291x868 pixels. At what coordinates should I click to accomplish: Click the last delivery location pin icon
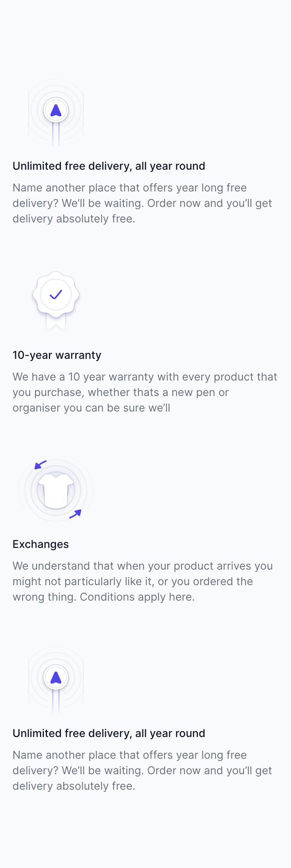[x=56, y=677]
